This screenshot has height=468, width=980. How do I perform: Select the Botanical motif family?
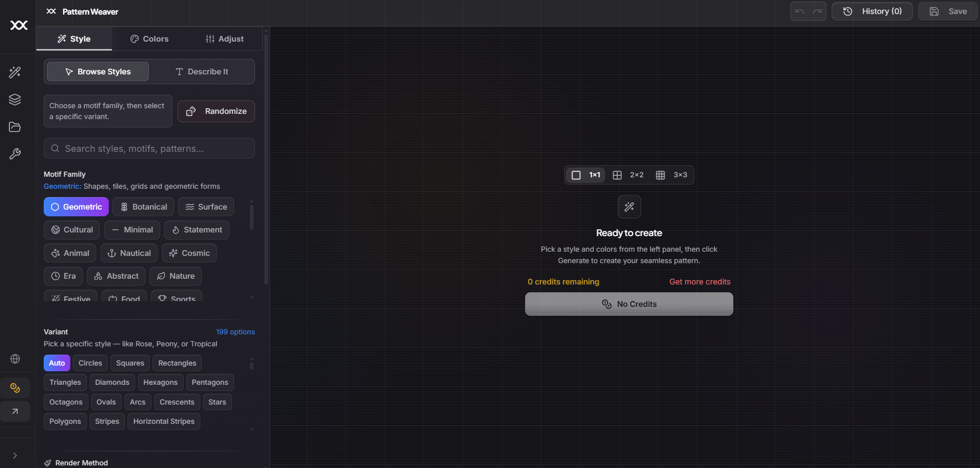pyautogui.click(x=143, y=207)
